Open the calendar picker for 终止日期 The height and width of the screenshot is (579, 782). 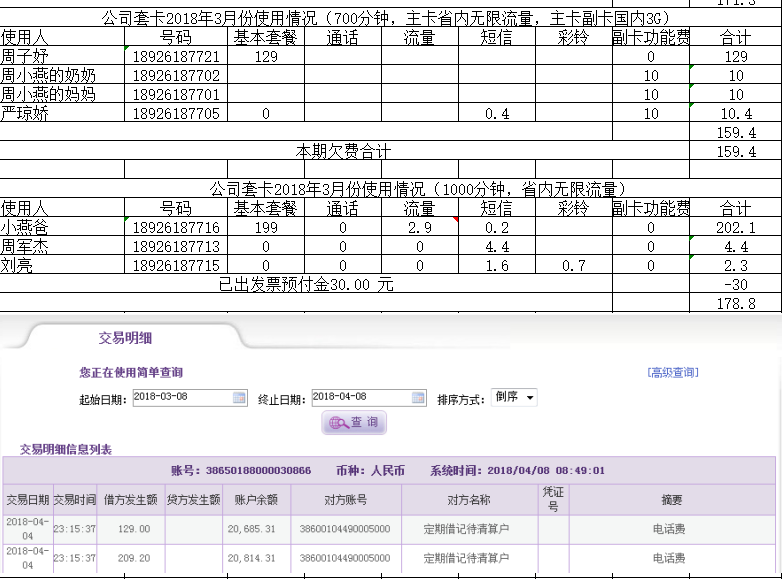pyautogui.click(x=419, y=398)
